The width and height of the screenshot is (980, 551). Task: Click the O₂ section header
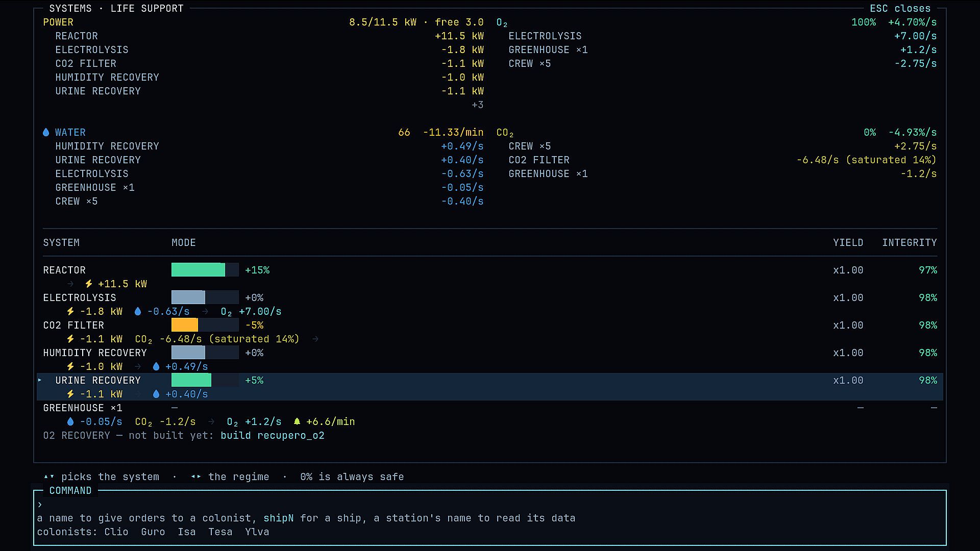click(x=502, y=22)
